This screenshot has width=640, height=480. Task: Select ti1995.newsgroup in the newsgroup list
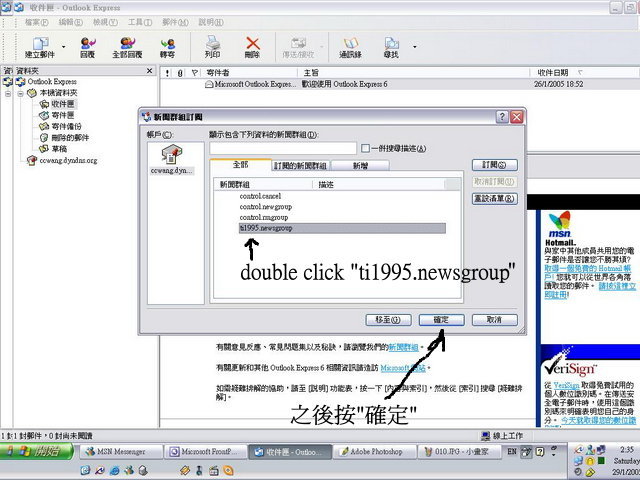tap(265, 227)
